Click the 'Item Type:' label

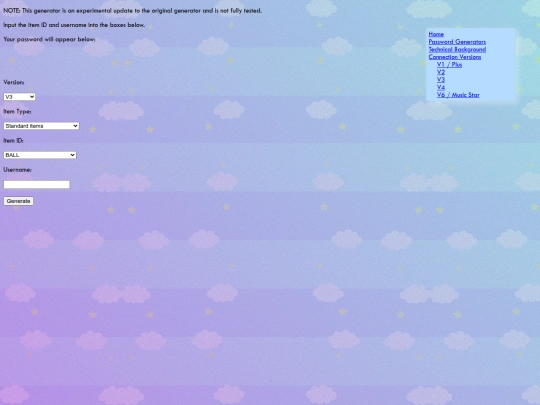point(17,112)
